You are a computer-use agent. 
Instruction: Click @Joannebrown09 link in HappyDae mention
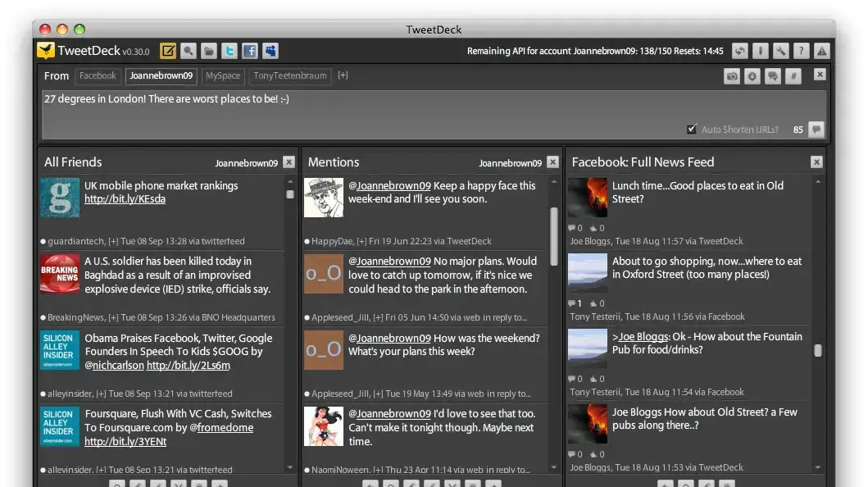pos(389,186)
